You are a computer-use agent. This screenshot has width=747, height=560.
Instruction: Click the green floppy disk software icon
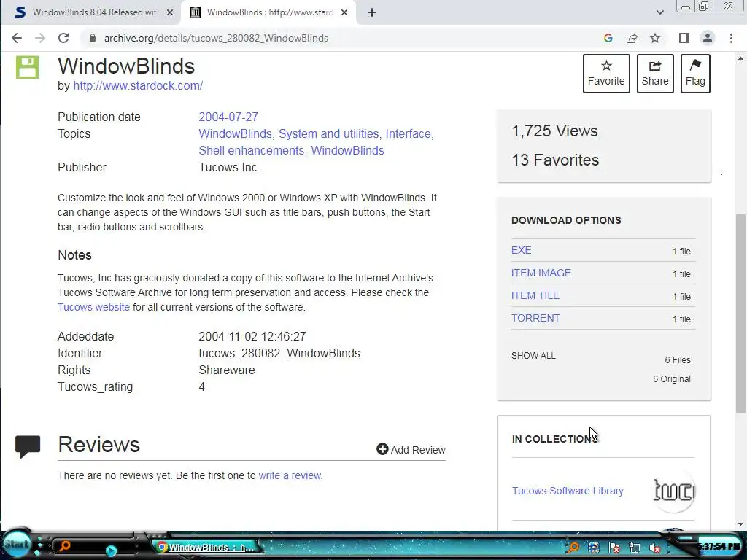(x=27, y=66)
